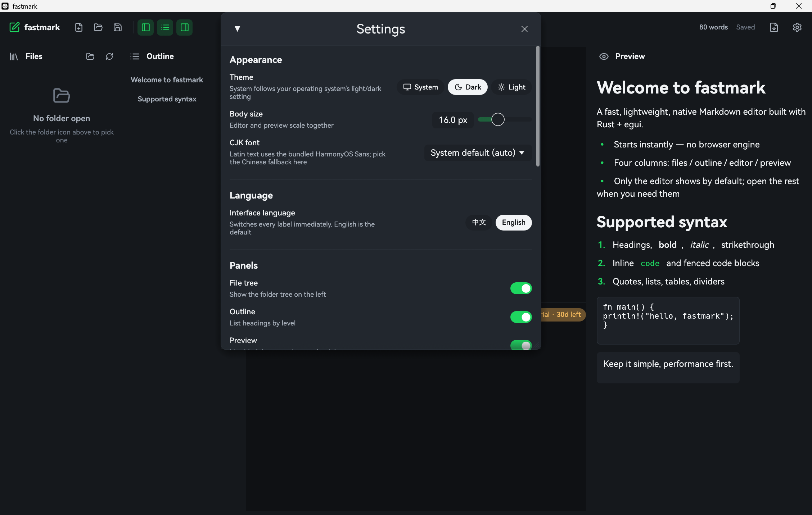
Task: Minimize the fastmark window
Action: 748,6
